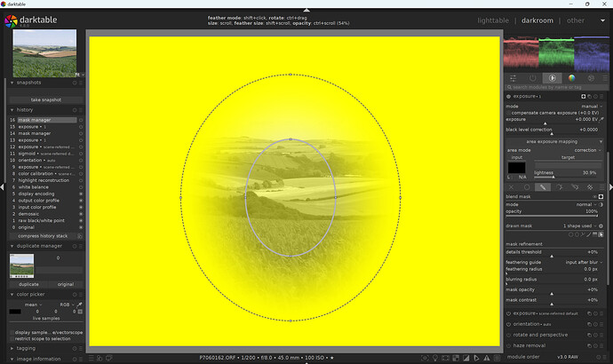
Task: Select uniformly blend mode circle icon
Action: point(527,187)
